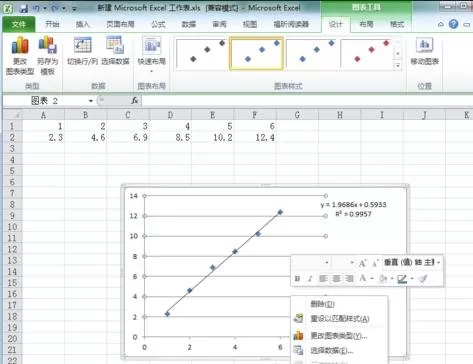The height and width of the screenshot is (364, 473).
Task: Open chart element selector 垂直(值)轴 dropdown
Action: tap(439, 263)
